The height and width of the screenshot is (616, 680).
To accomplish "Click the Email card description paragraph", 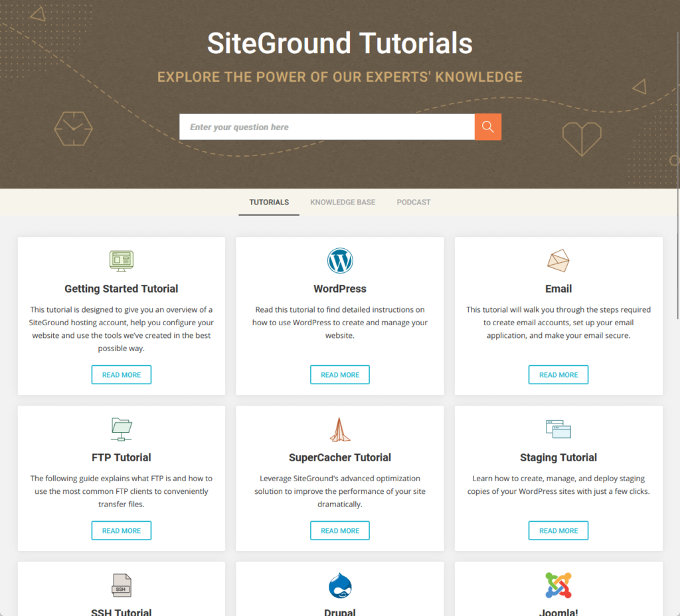I will click(558, 323).
